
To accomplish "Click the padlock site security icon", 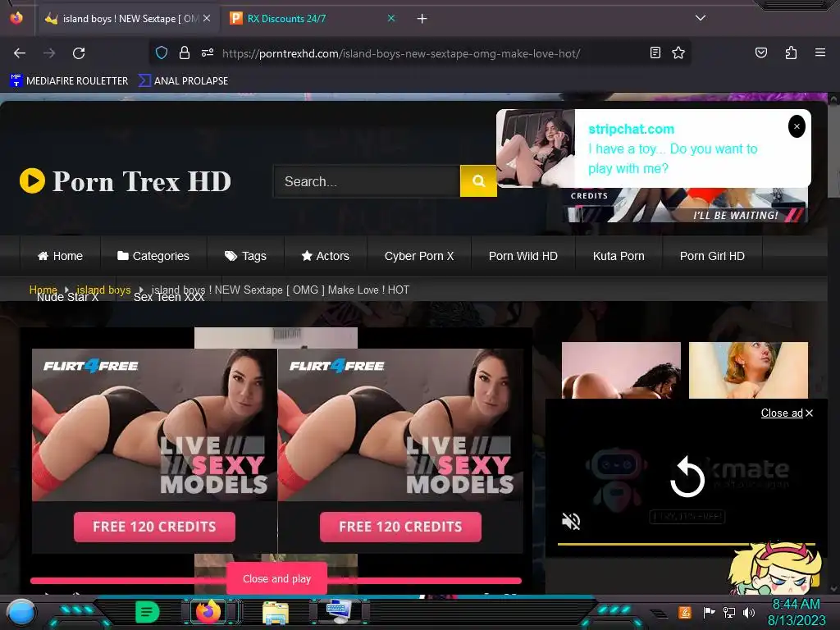I will coord(185,53).
